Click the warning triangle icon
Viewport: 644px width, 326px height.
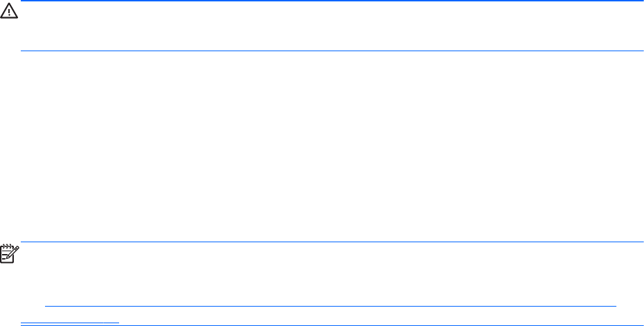coord(9,14)
